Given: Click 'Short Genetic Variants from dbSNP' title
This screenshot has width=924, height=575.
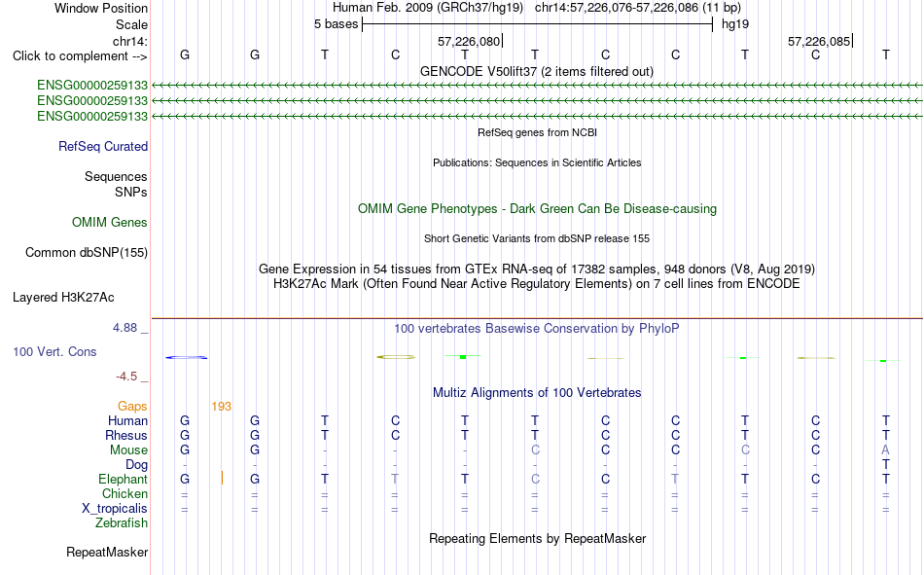Looking at the screenshot, I should (x=537, y=238).
